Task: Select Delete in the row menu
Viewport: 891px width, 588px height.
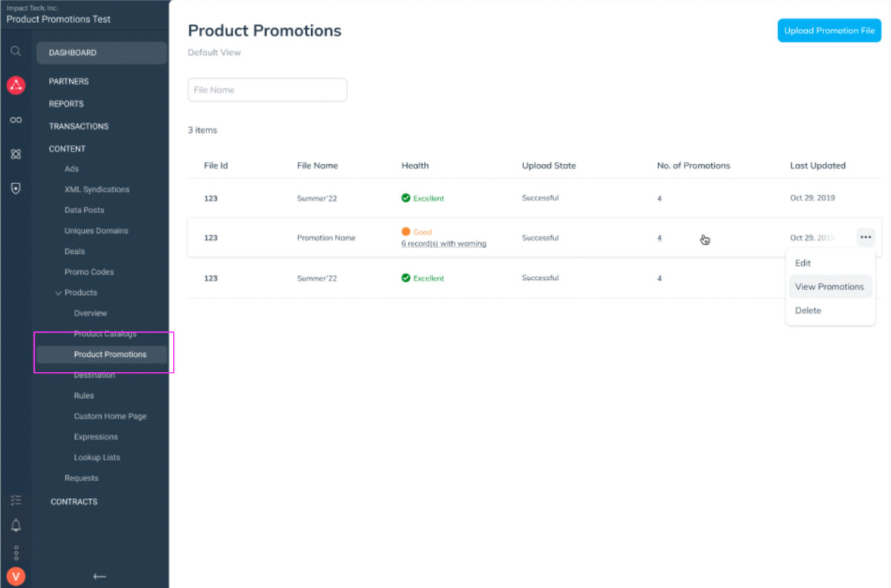Action: click(x=808, y=310)
